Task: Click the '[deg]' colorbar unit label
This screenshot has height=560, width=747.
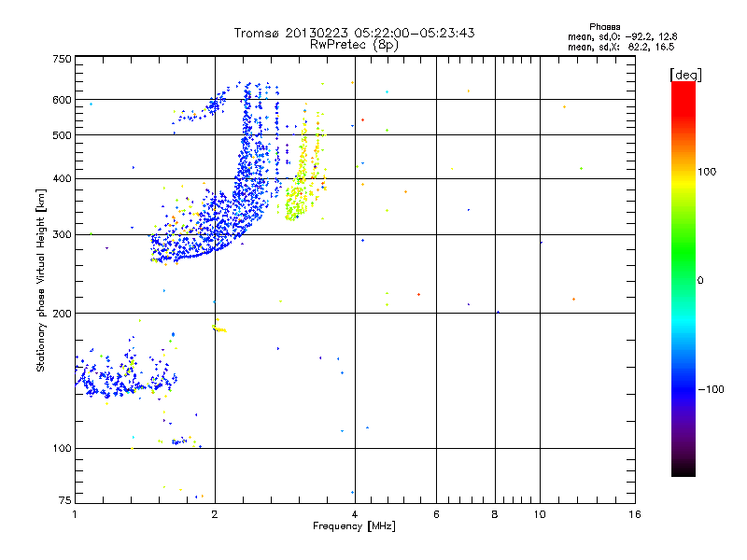Action: click(685, 75)
